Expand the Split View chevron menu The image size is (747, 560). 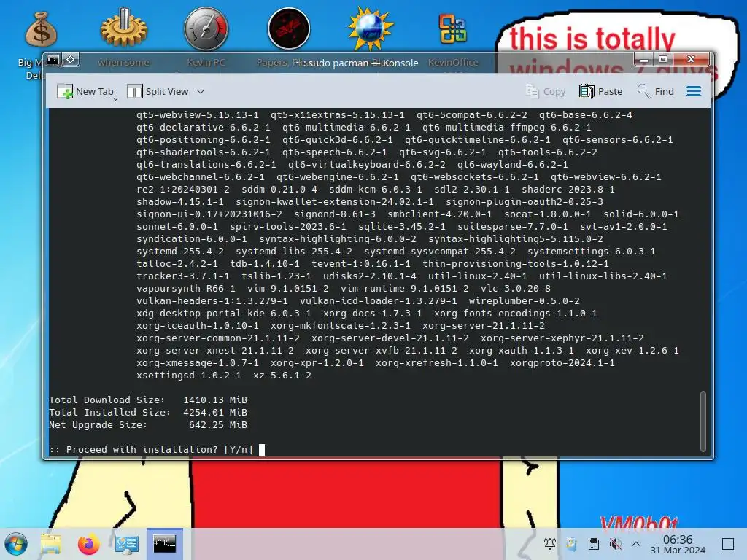tap(201, 91)
